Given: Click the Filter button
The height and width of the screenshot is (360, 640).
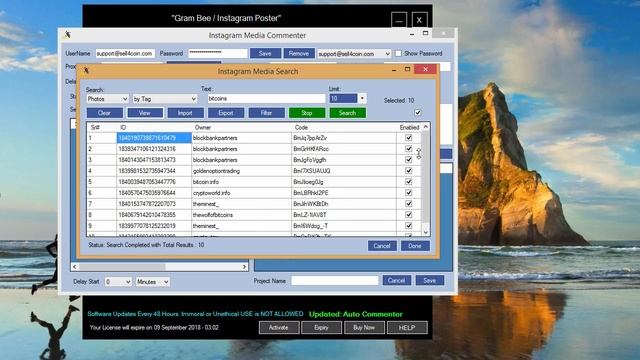Looking at the screenshot, I should [267, 113].
